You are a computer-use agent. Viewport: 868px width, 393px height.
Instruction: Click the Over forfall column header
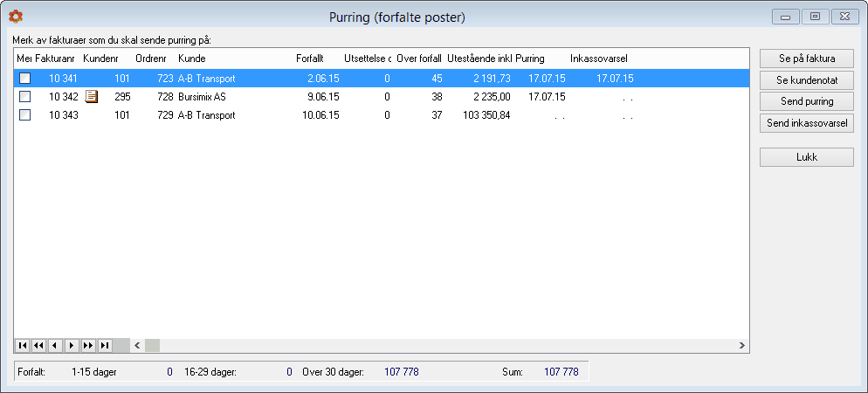click(419, 59)
